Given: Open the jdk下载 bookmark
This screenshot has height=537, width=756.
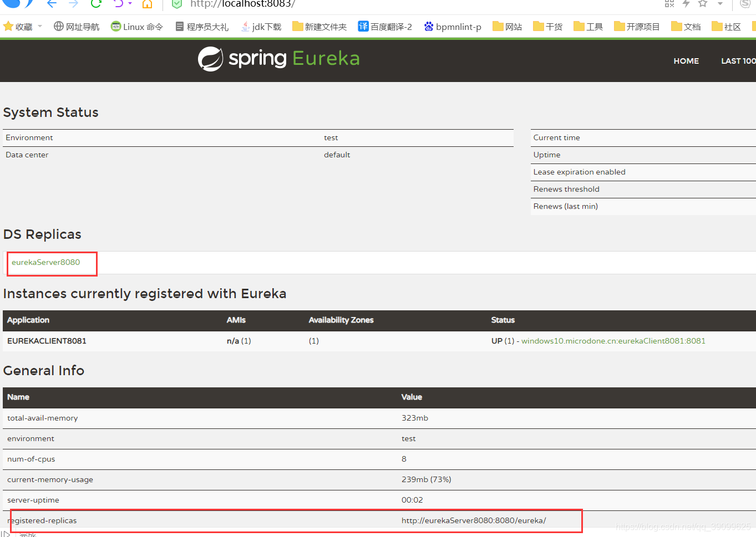Looking at the screenshot, I should (261, 27).
